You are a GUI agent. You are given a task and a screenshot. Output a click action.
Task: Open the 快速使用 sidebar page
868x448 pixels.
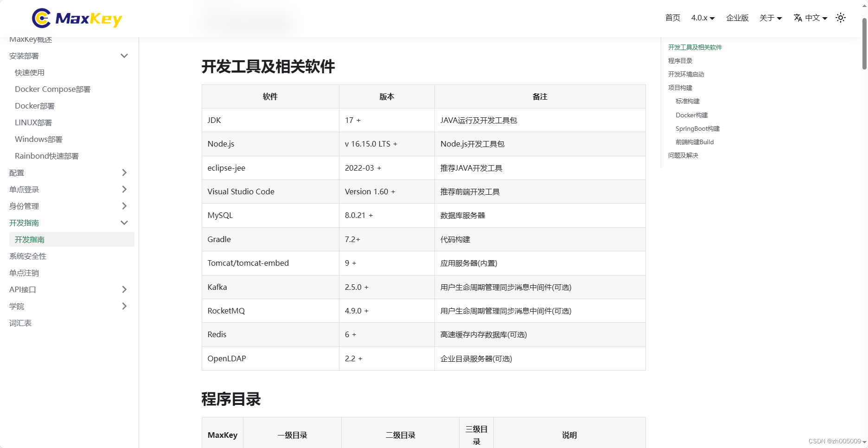tap(30, 72)
